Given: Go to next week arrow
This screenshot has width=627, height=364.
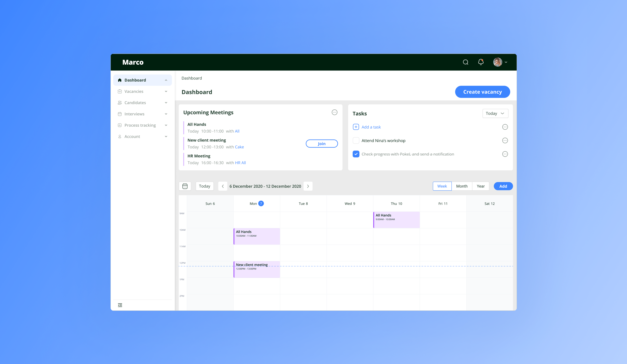Looking at the screenshot, I should click(x=308, y=186).
